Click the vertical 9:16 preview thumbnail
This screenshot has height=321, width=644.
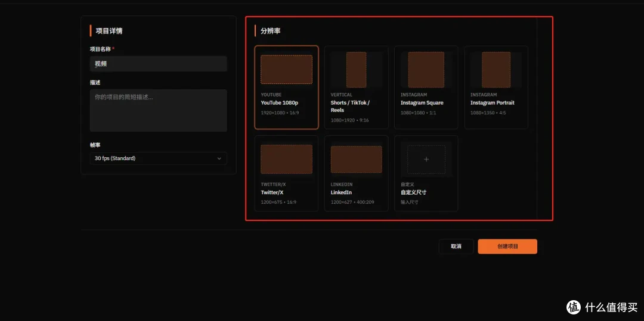click(356, 70)
